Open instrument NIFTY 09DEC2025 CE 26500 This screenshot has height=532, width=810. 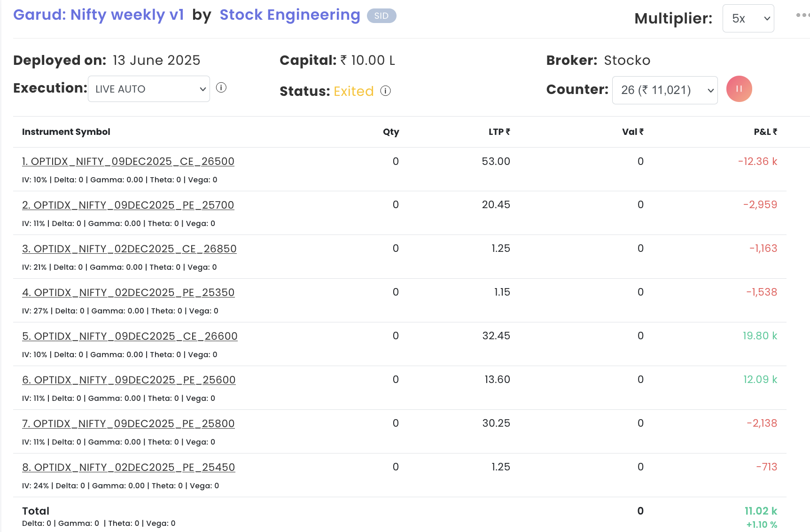(x=128, y=162)
